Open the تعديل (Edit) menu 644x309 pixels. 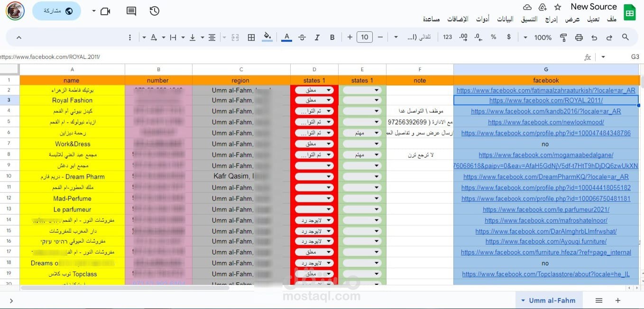tap(593, 19)
